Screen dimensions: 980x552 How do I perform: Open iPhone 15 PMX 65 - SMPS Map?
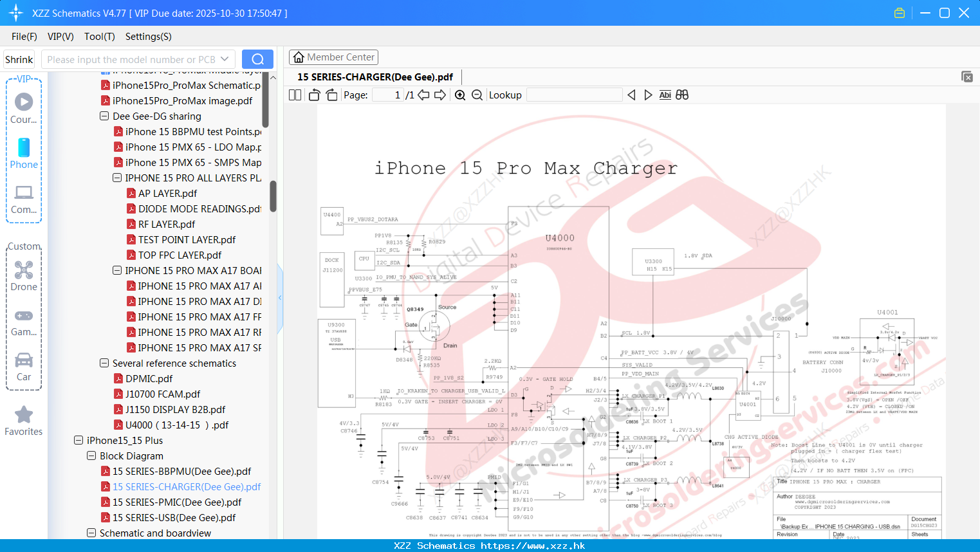point(188,163)
